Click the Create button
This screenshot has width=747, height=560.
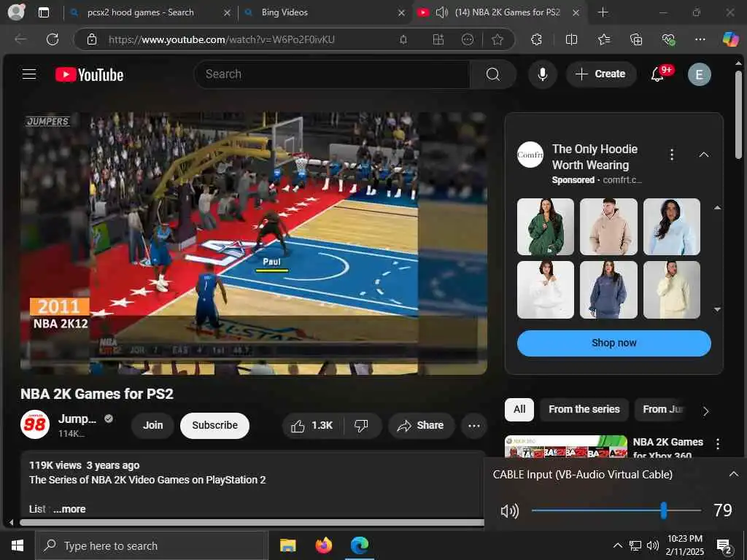click(601, 74)
